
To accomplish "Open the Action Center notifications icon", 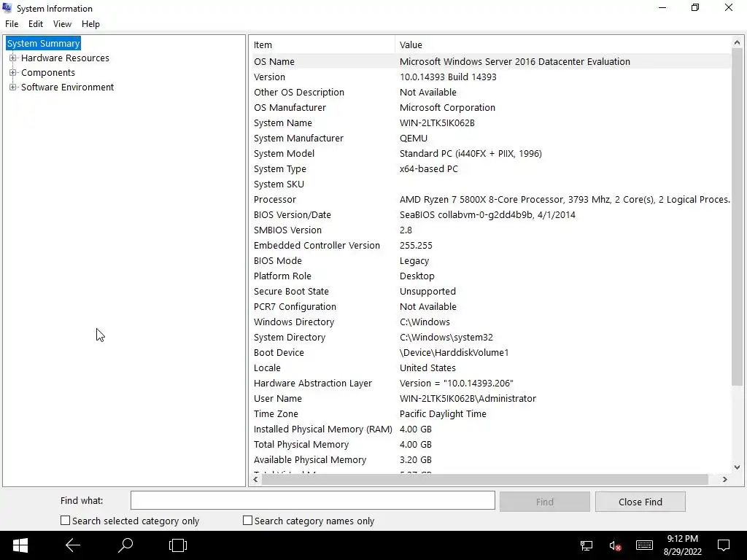I will (724, 545).
